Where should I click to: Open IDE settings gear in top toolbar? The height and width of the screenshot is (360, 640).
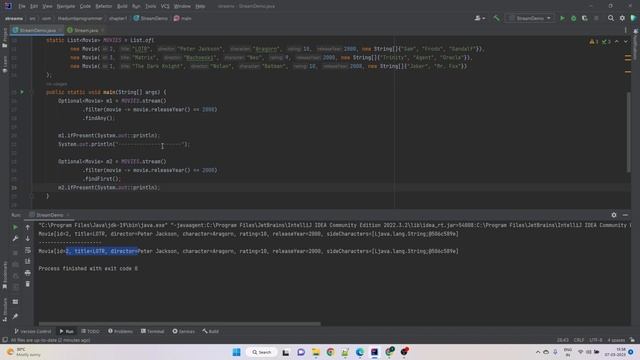(x=622, y=18)
